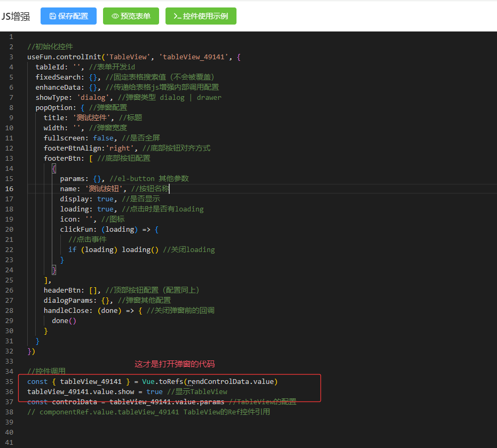497x448 pixels.
Task: Click line number 35 in the gutter
Action: (9, 381)
